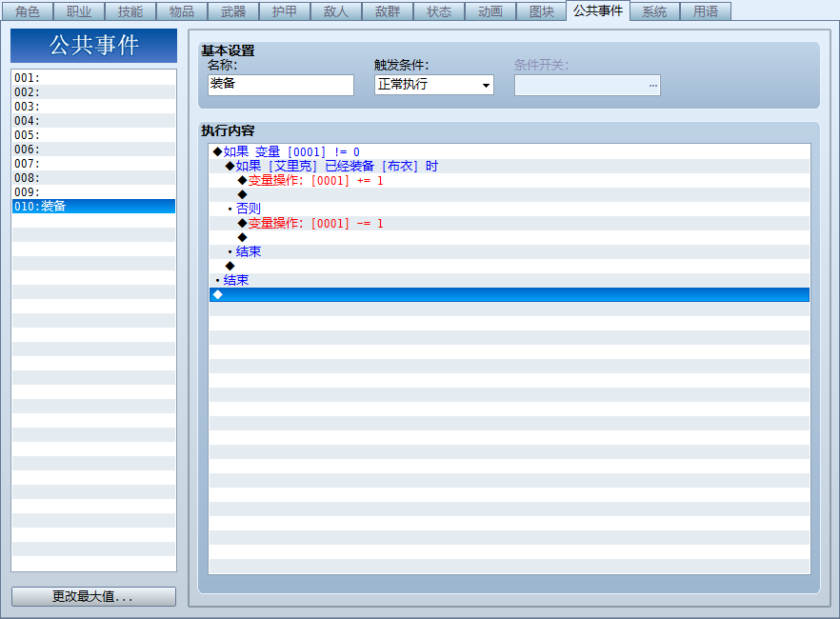Viewport: 840px width, 619px height.
Task: Switch to the 动画 tab
Action: pos(490,11)
